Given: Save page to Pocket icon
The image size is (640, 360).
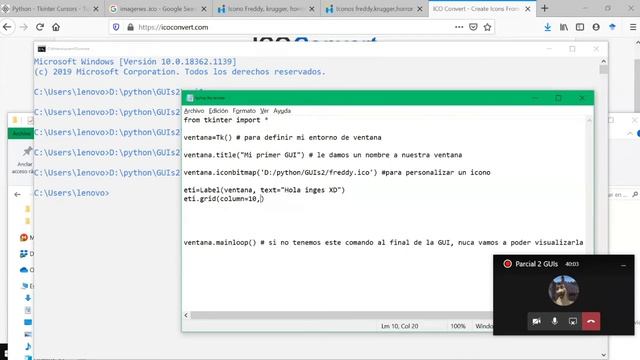Looking at the screenshot, I should tap(473, 27).
